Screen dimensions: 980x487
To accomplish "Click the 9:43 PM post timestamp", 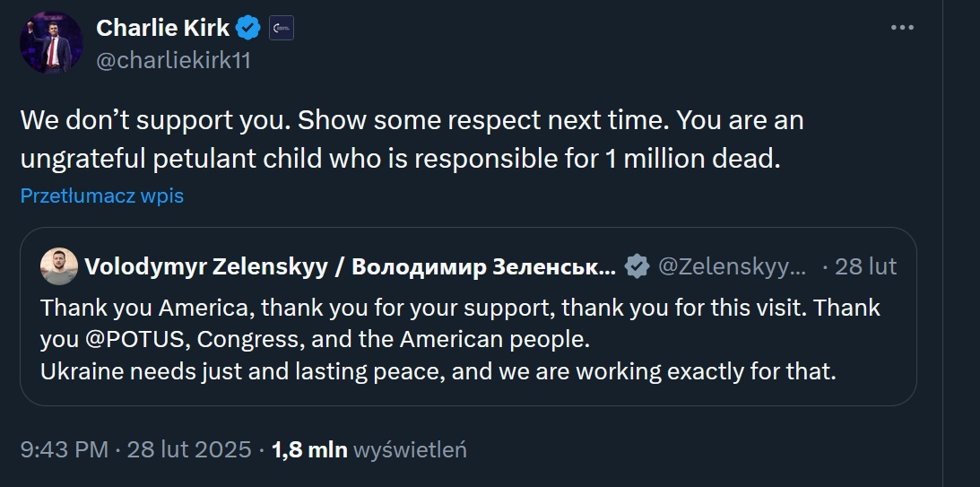I will point(65,449).
